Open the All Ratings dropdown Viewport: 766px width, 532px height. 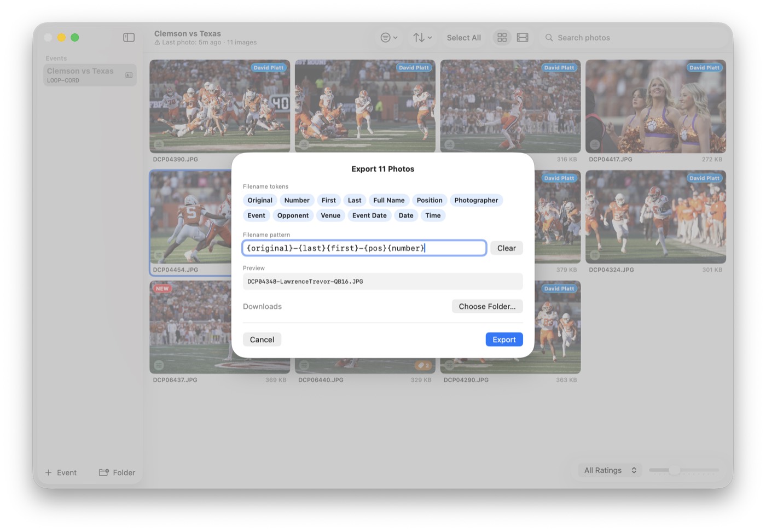click(x=610, y=470)
